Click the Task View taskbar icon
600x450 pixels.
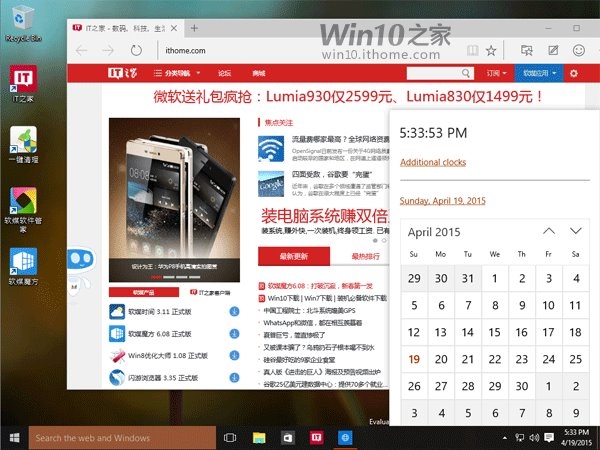[229, 437]
